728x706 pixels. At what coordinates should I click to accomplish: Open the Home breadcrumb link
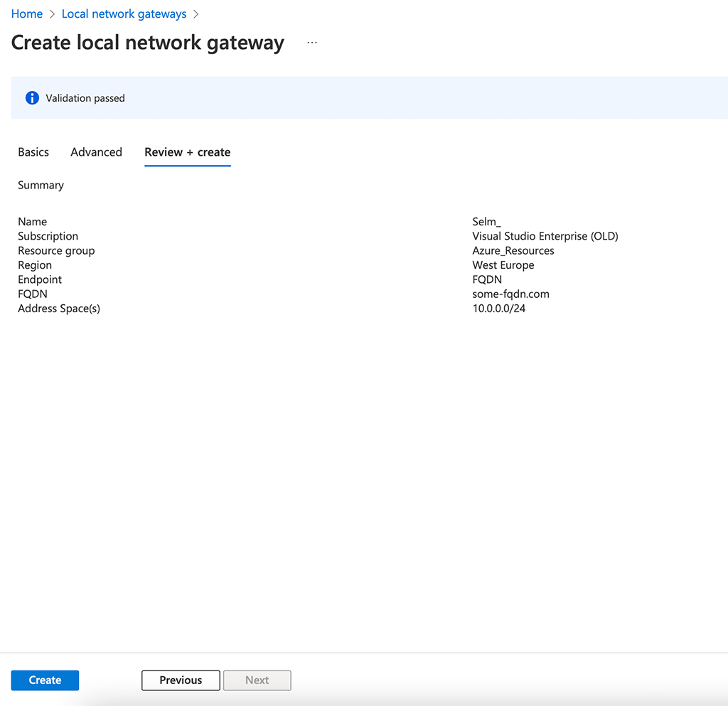(26, 14)
